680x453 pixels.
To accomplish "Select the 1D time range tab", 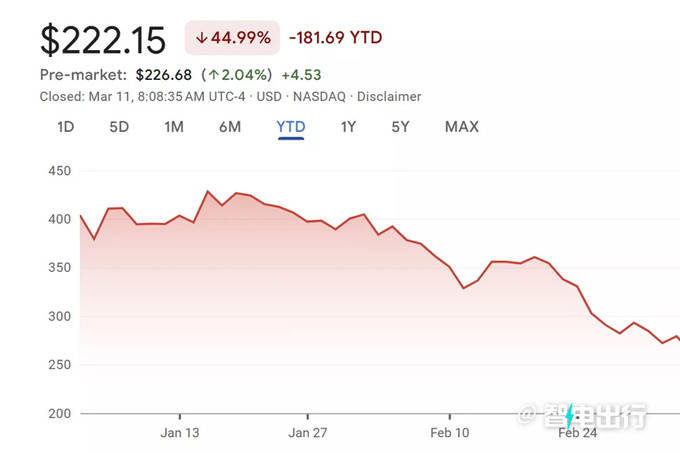I will (66, 127).
